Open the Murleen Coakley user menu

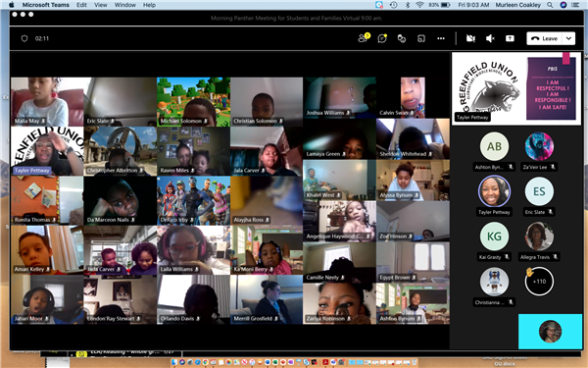click(x=517, y=5)
